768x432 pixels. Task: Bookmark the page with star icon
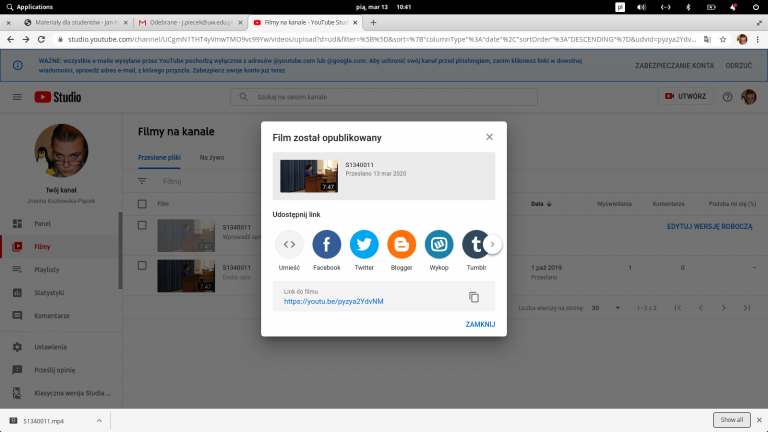point(722,40)
